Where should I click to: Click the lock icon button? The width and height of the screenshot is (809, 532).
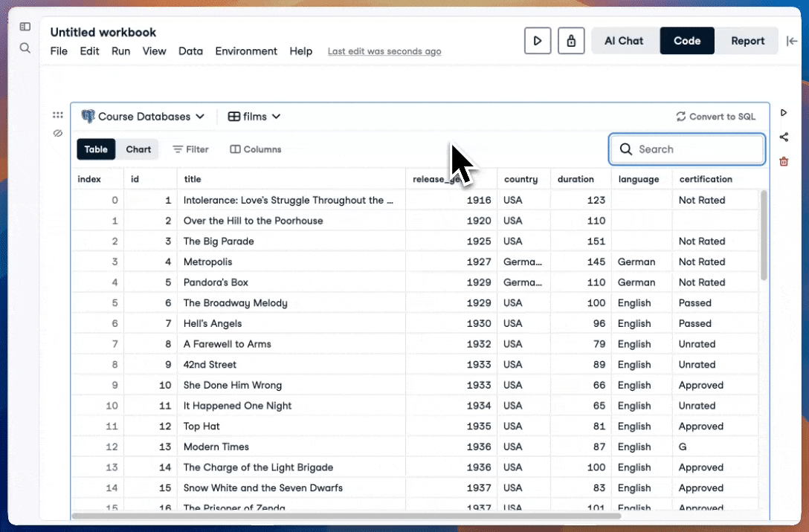click(571, 41)
